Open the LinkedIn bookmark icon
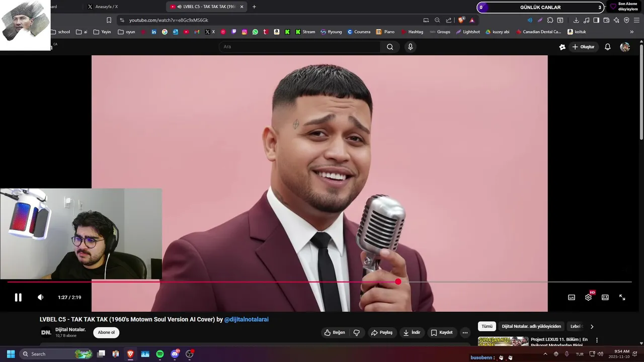Image resolution: width=644 pixels, height=362 pixels. click(x=153, y=32)
